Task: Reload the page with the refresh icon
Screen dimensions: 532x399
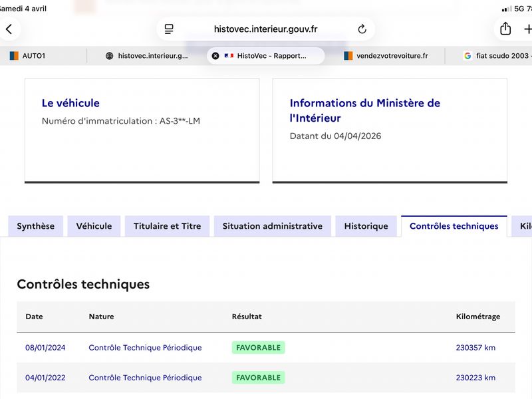Action: [362, 29]
